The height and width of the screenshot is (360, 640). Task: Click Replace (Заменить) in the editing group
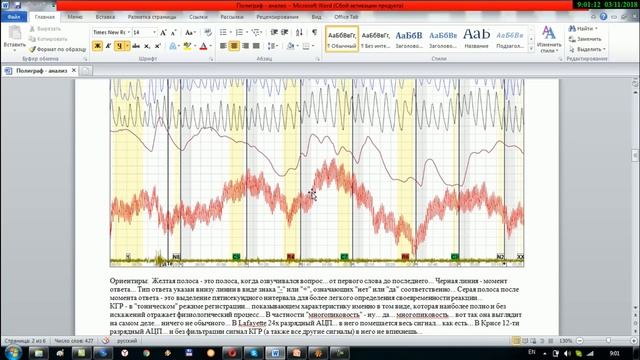(585, 39)
